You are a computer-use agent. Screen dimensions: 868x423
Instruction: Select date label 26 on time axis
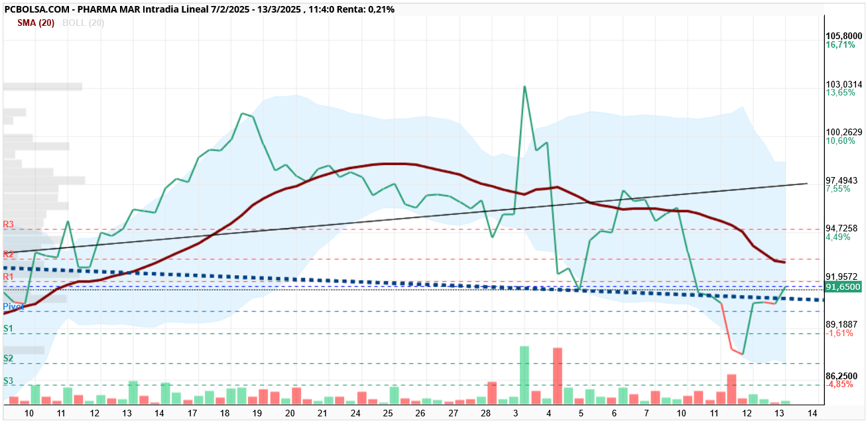pos(420,412)
